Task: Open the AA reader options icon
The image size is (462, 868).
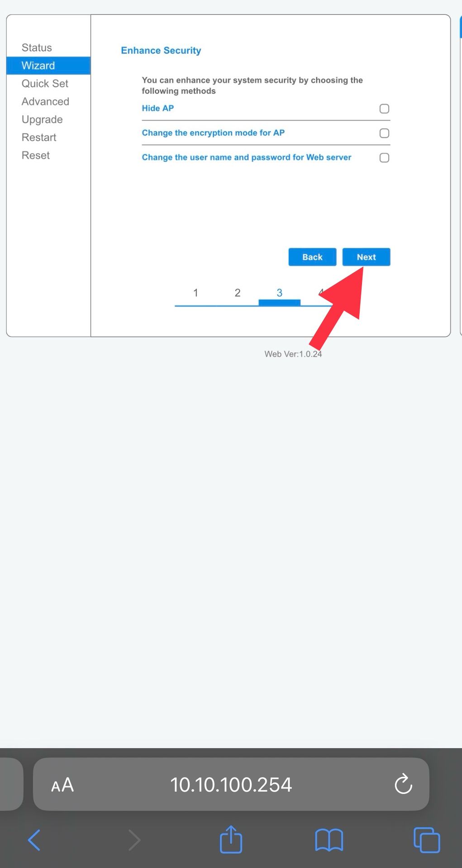Action: tap(62, 785)
